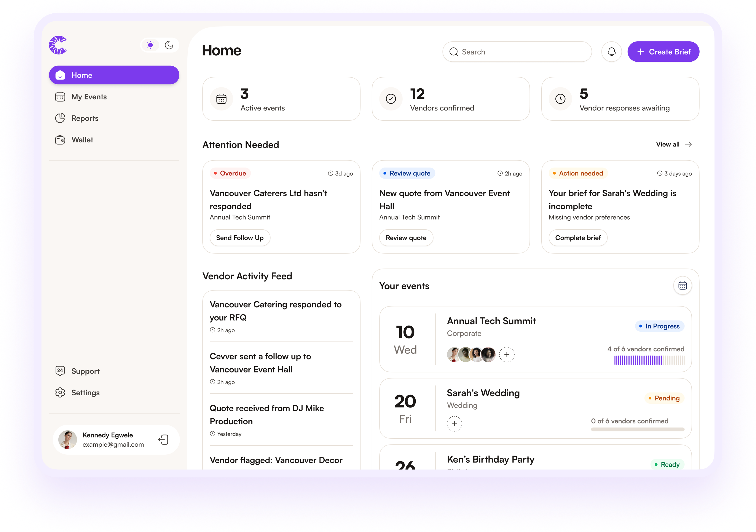
Task: Click the 3 days ago timestamp
Action: tap(674, 174)
